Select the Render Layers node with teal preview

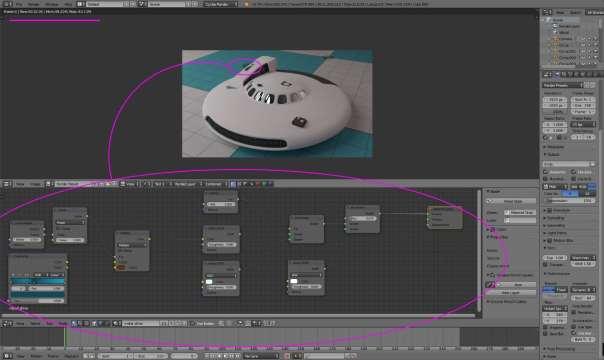coord(37,279)
